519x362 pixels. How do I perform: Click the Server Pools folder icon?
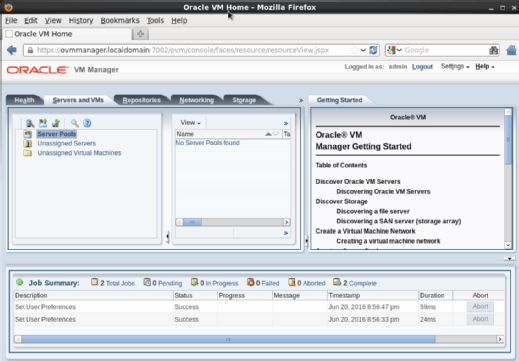tap(28, 134)
